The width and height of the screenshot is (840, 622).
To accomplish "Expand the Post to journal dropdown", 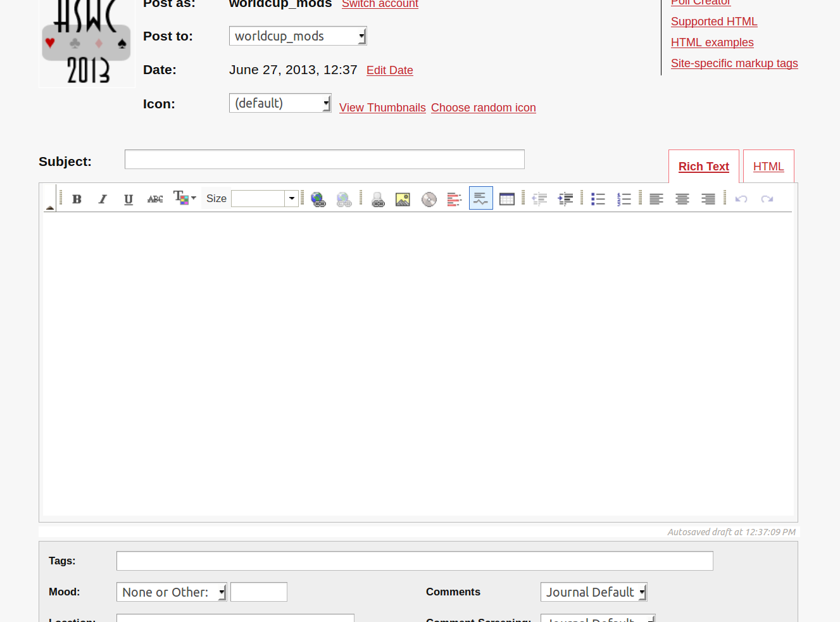I will (298, 36).
